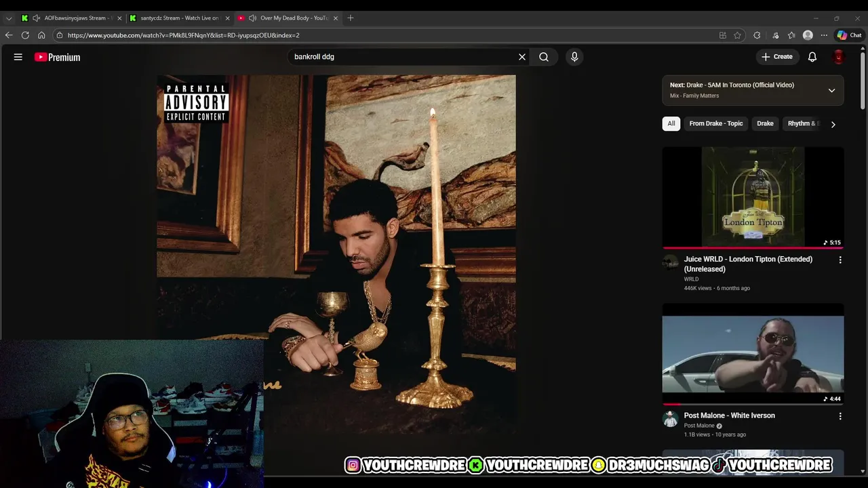Screen dimensions: 868x488
Task: Mute the Over My Dead Body tab audio
Action: coord(252,18)
